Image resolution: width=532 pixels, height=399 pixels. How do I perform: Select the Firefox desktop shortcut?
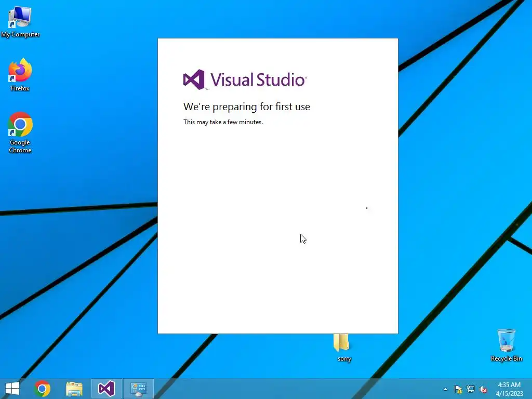(20, 75)
